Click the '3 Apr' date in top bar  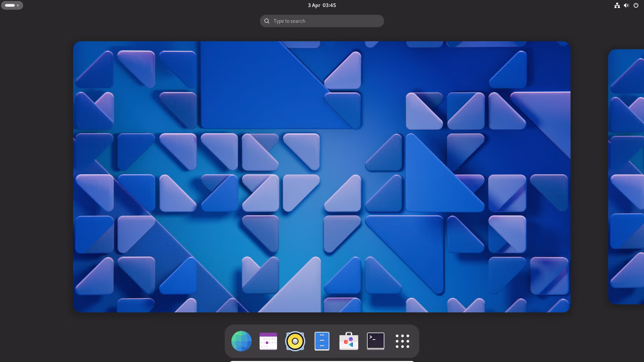point(314,5)
